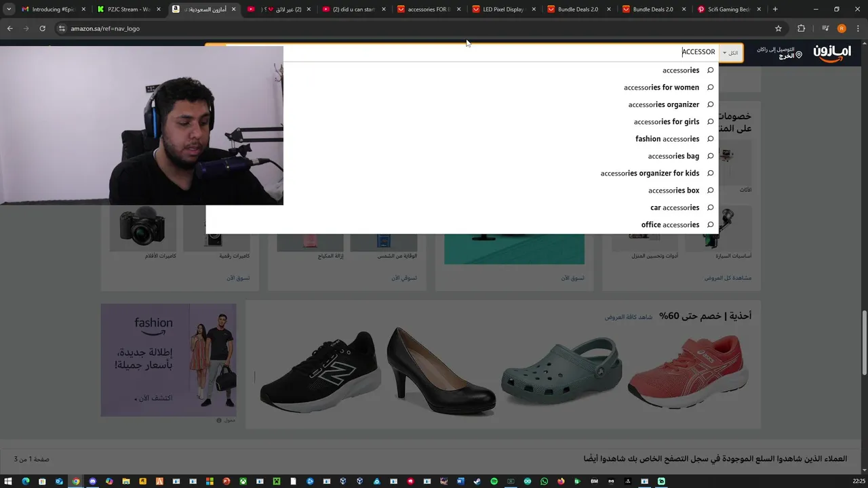Click 'مشاهدة كل العروض' link
The image size is (868, 488).
(x=728, y=278)
